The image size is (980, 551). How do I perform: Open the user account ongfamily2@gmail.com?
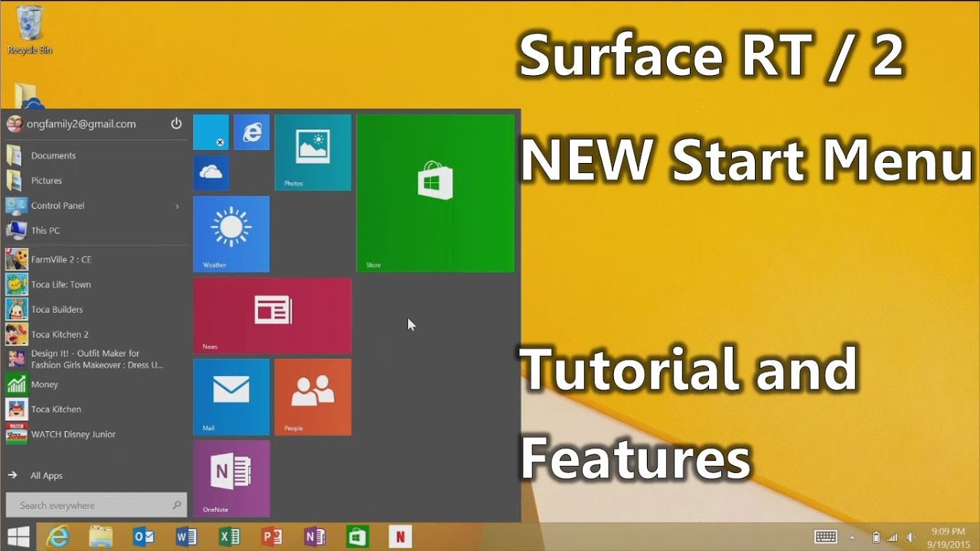(71, 124)
